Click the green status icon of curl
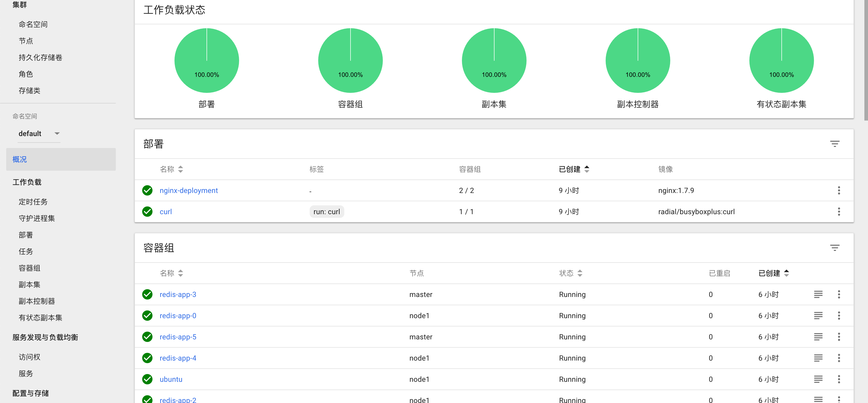 pos(147,211)
